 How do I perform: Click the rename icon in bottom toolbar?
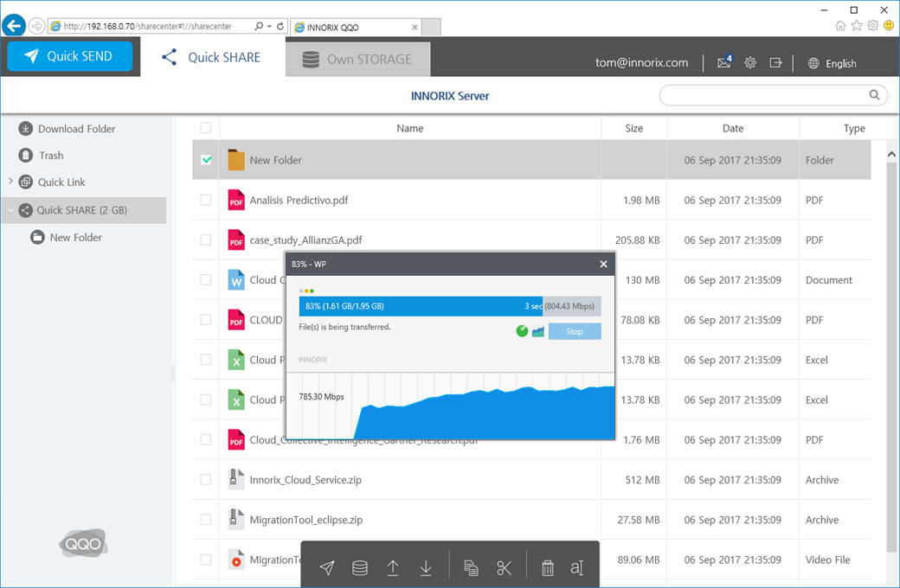click(x=577, y=568)
